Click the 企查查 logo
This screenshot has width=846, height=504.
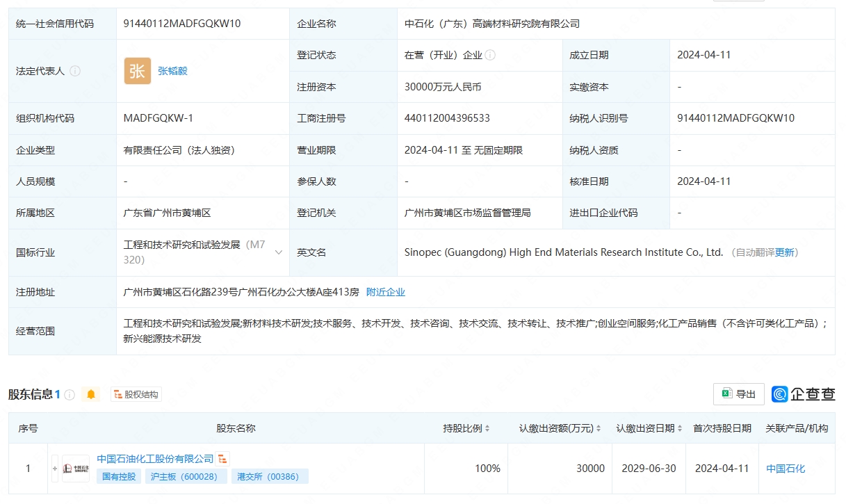click(x=804, y=394)
